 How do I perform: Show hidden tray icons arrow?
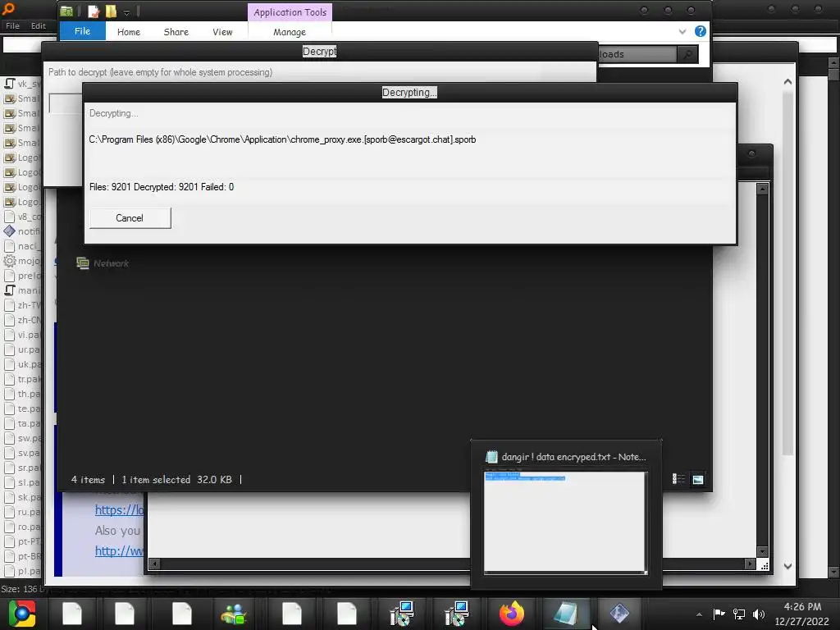pyautogui.click(x=699, y=614)
